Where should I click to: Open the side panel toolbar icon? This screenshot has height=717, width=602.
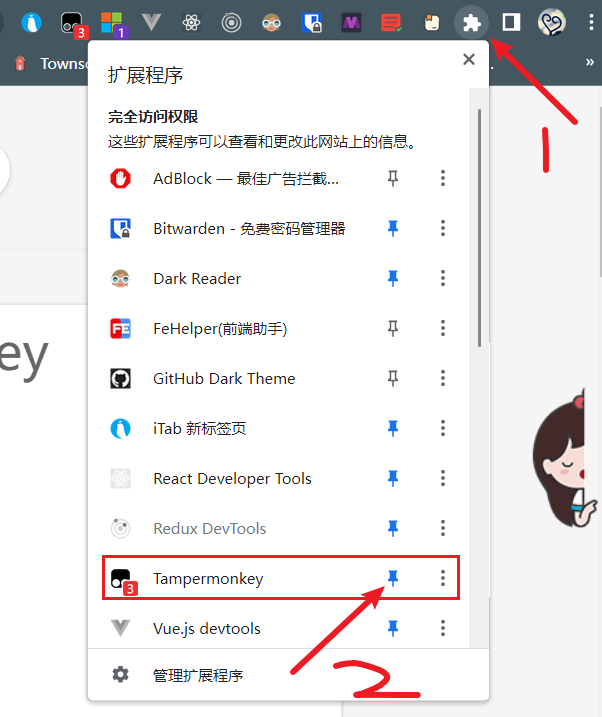511,22
